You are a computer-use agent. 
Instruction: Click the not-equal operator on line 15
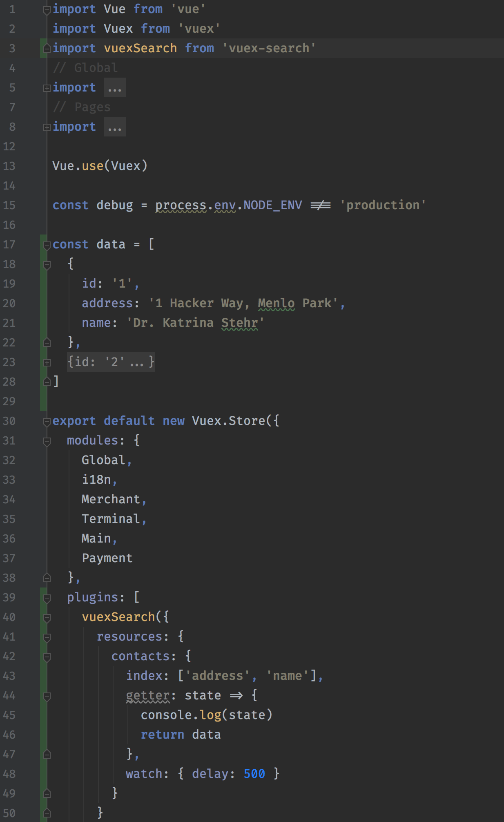coord(321,205)
